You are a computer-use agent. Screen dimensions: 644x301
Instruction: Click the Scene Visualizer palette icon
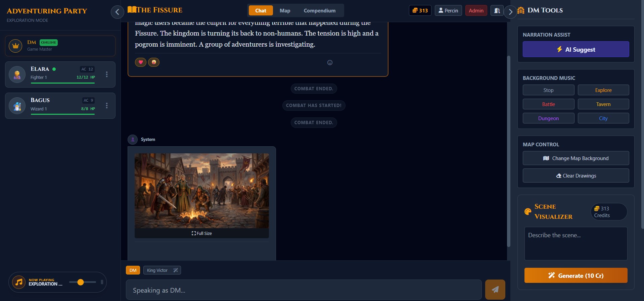click(528, 211)
